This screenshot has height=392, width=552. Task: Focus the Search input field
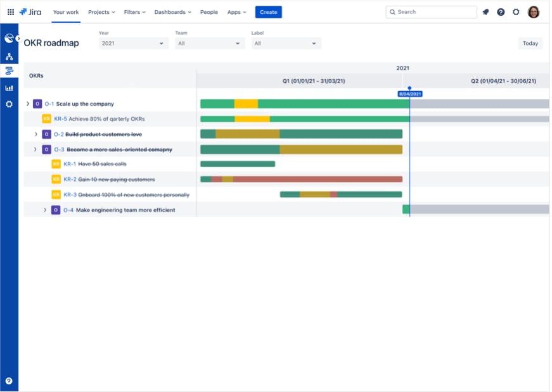pyautogui.click(x=431, y=12)
